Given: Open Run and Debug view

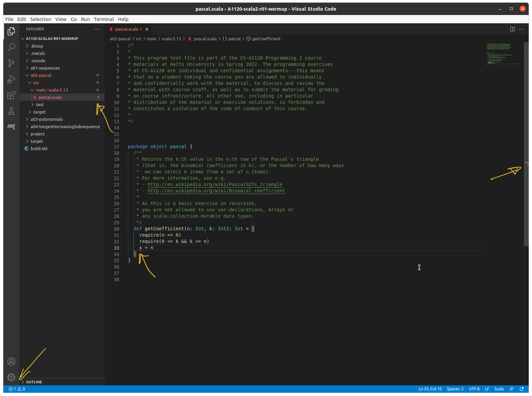Looking at the screenshot, I should tap(11, 79).
